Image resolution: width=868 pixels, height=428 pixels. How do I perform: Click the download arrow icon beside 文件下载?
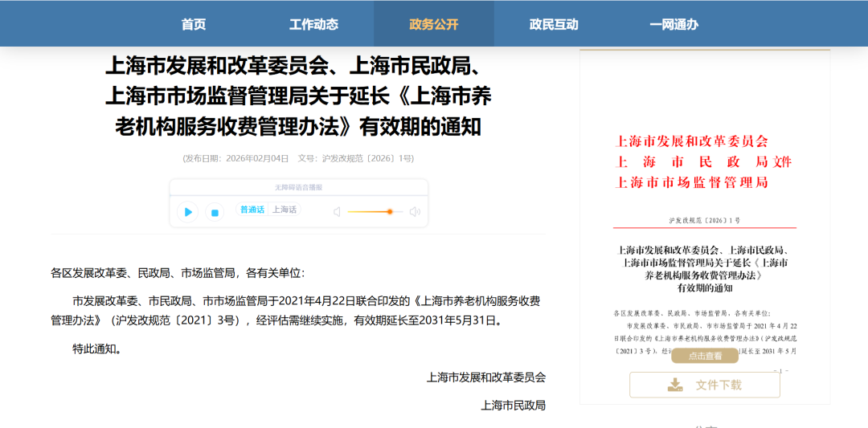(675, 385)
